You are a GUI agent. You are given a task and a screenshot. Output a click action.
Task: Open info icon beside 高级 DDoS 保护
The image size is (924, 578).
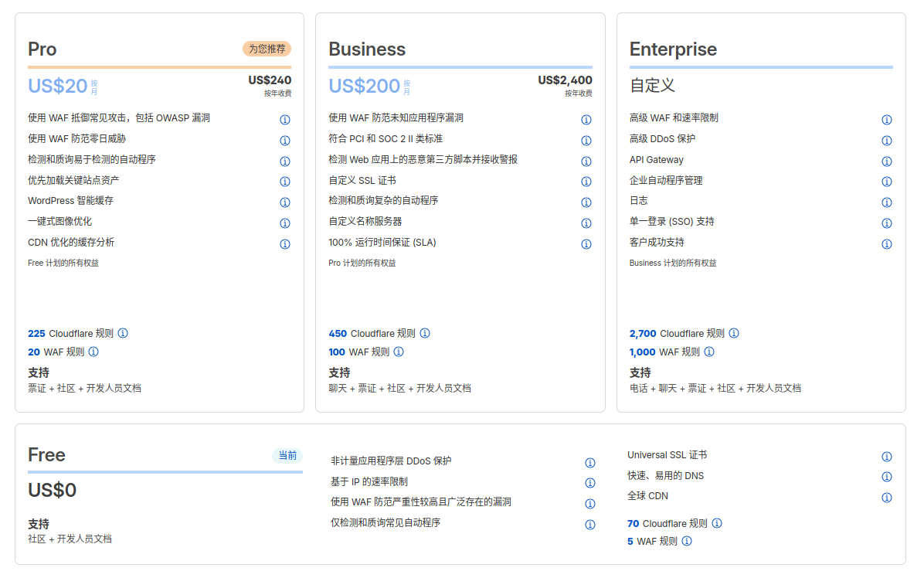coord(886,140)
